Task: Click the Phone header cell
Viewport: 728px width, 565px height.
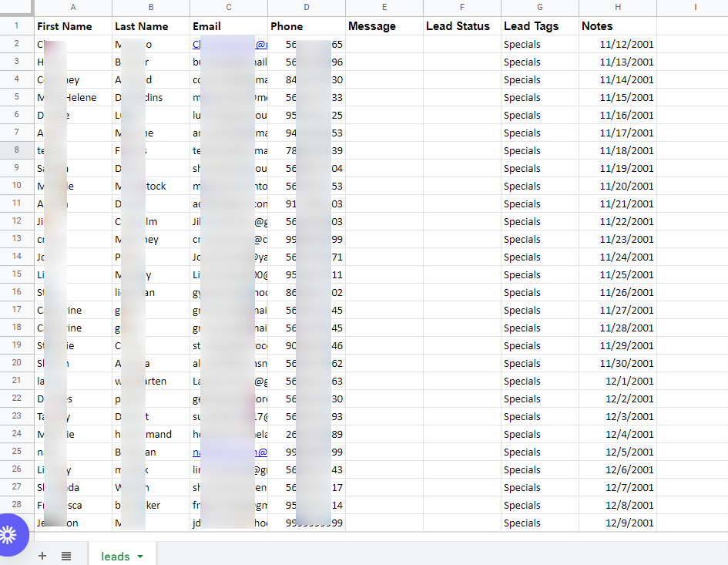Action: [x=307, y=26]
